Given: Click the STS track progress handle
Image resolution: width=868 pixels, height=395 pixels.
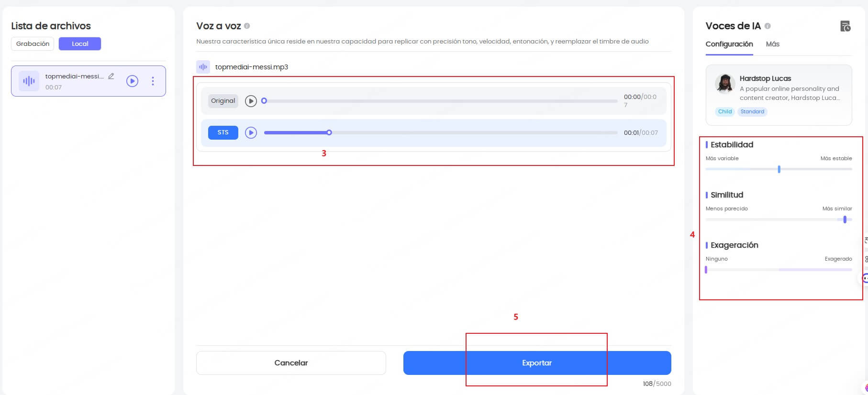Looking at the screenshot, I should 329,132.
